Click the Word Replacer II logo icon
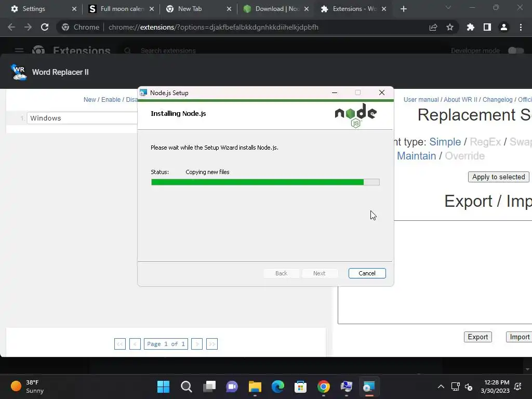Screen dimensions: 532x399 [x=19, y=72]
